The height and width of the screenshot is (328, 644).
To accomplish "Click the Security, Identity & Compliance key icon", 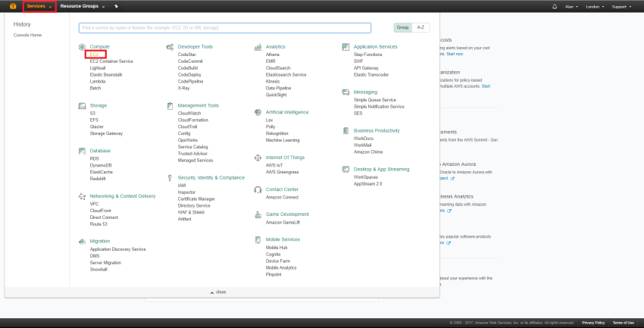I will pos(170,178).
